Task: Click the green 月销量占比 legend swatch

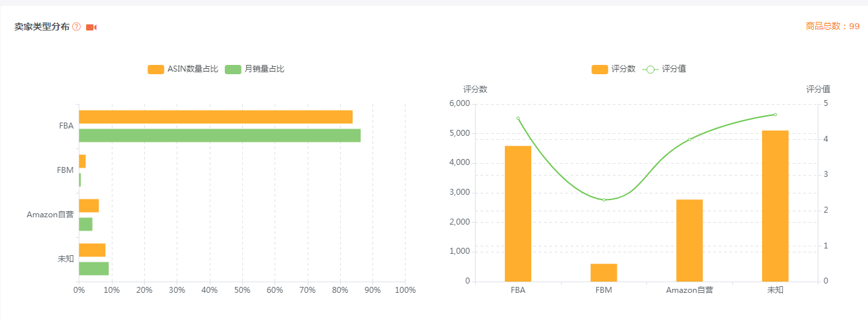Action: (233, 69)
